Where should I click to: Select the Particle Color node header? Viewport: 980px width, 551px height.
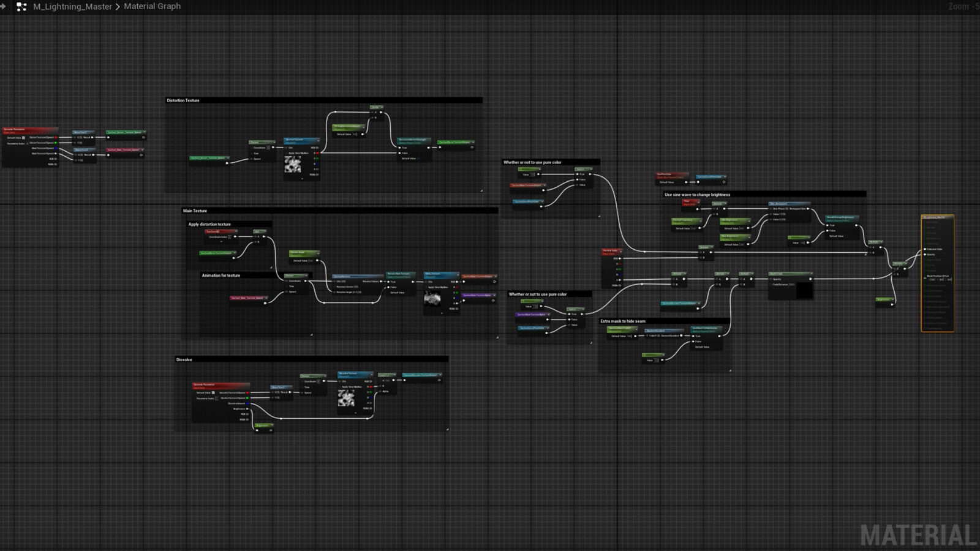612,252
